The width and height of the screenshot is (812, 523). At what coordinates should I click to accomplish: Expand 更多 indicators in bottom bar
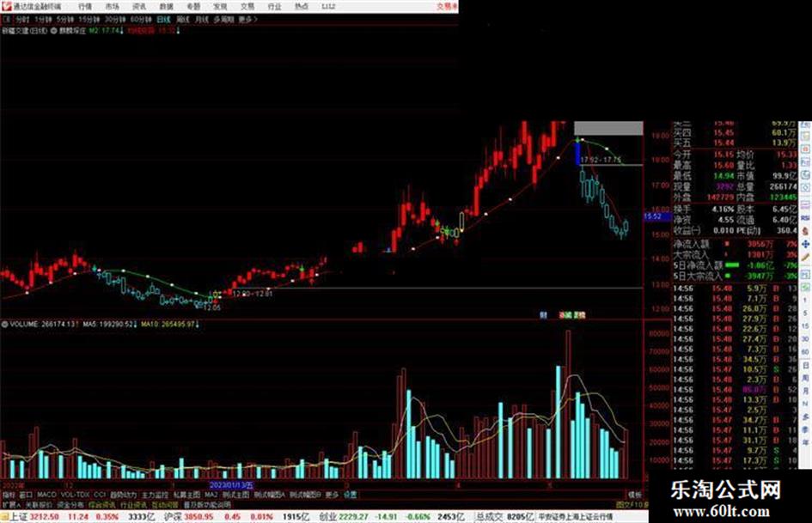coord(332,495)
